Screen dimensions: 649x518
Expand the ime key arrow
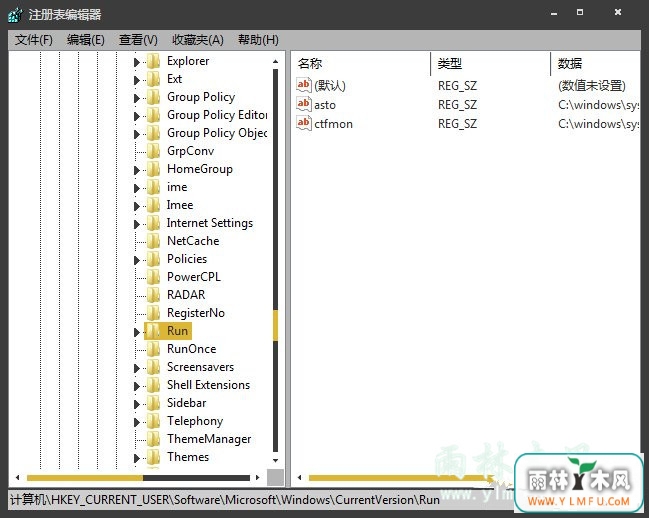(x=136, y=188)
